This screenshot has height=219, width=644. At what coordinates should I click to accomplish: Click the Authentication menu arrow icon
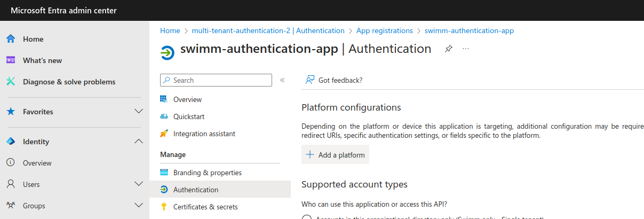[164, 190]
